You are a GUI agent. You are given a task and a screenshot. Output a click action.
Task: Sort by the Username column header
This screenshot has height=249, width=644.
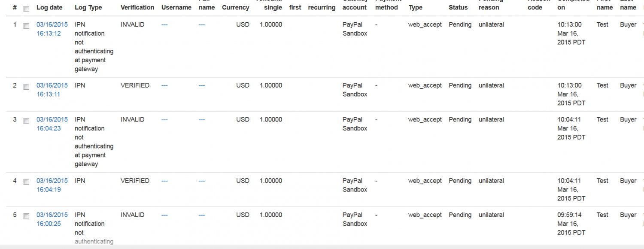point(176,7)
